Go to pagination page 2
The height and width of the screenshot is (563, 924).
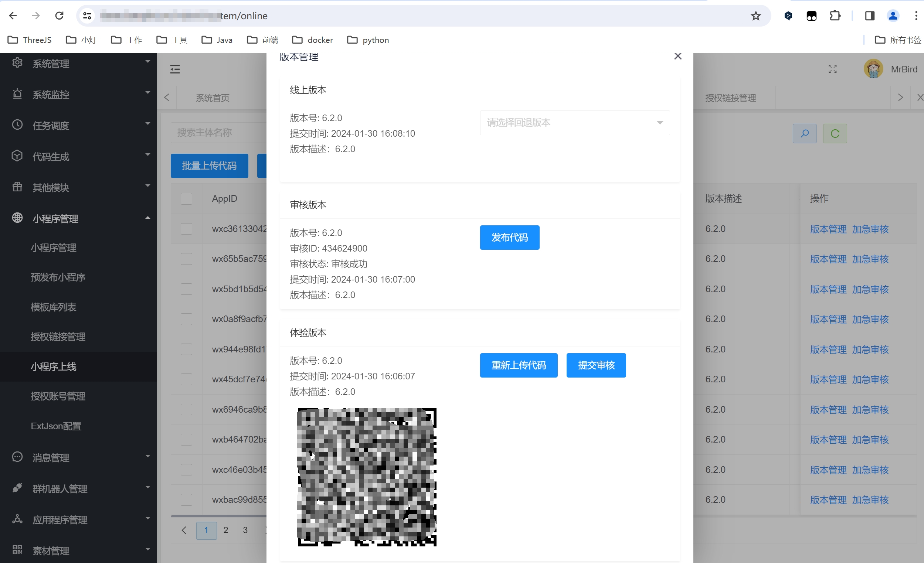[x=226, y=530]
